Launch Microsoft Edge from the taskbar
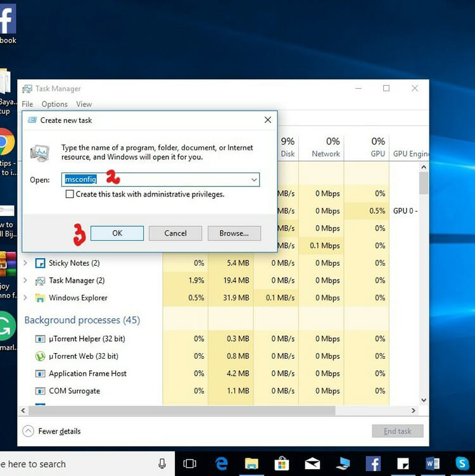The image size is (475, 476). click(222, 463)
